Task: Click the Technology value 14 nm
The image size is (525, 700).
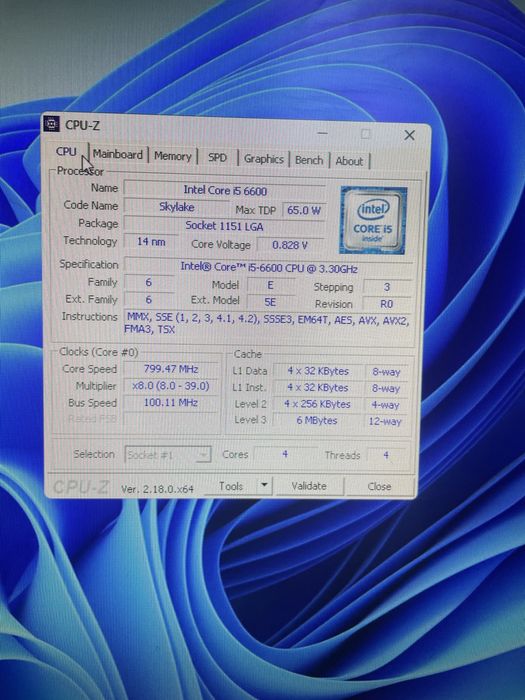Action: [151, 242]
